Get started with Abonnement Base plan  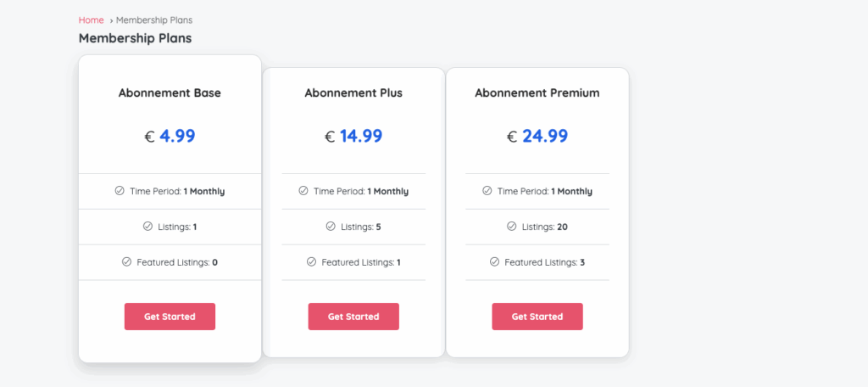pyautogui.click(x=170, y=317)
